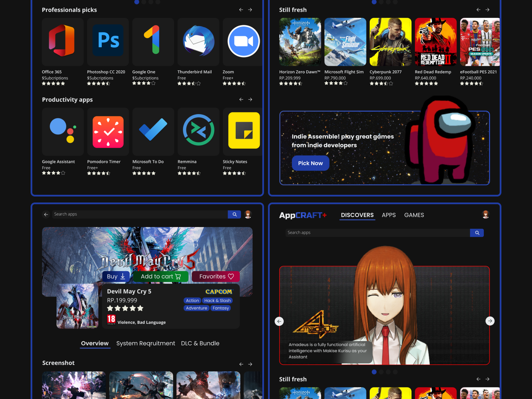The image size is (532, 399).
Task: Select the Fantasy genre tag
Action: (221, 308)
